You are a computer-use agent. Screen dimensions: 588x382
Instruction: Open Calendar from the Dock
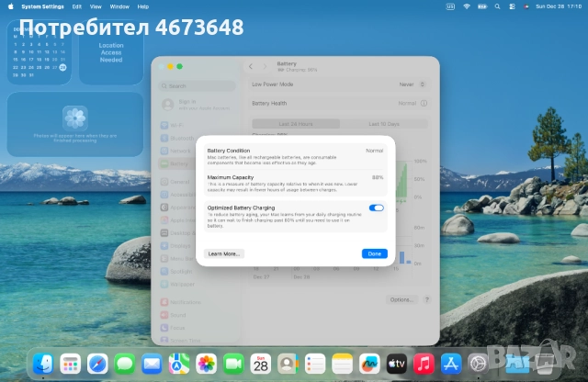coord(261,364)
